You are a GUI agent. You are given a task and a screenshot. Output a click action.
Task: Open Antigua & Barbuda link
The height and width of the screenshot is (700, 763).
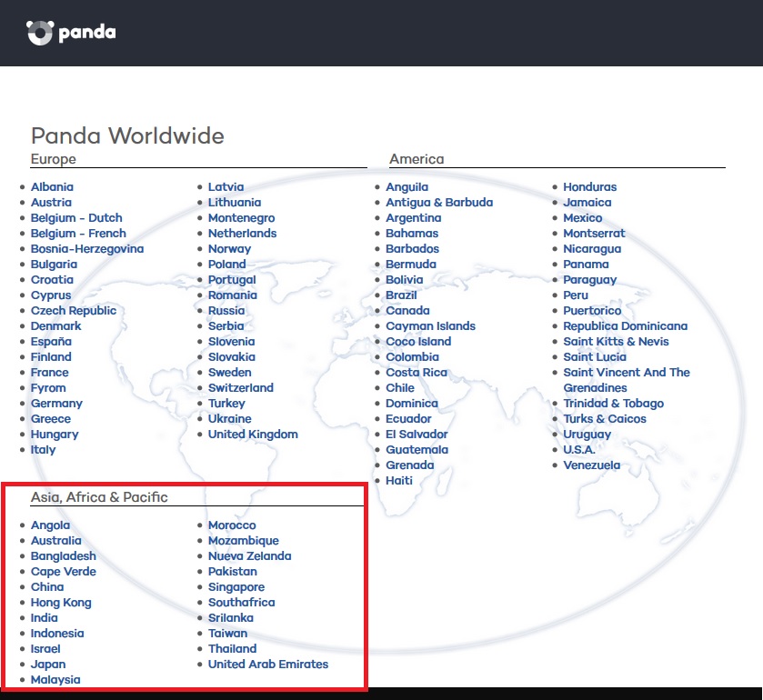pos(439,203)
